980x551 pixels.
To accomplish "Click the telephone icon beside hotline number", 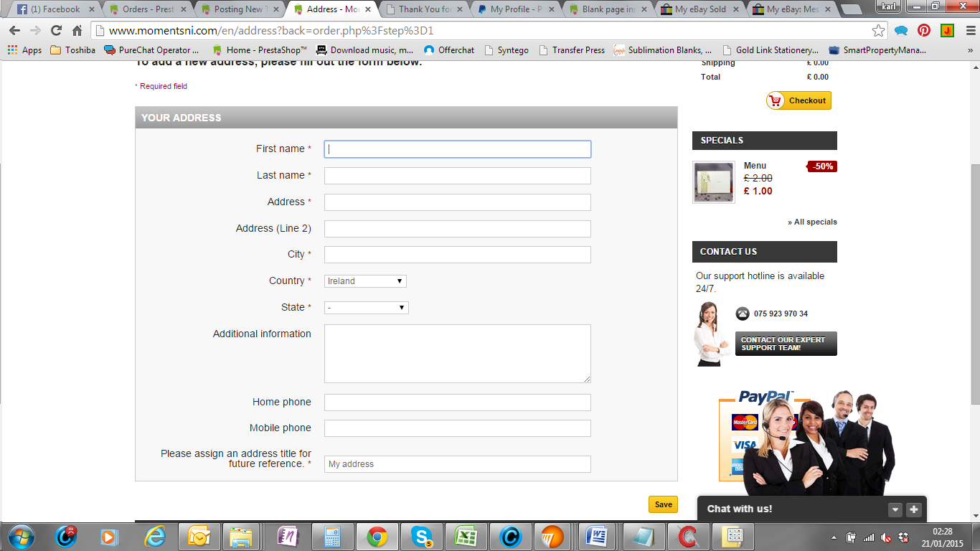I will point(743,314).
